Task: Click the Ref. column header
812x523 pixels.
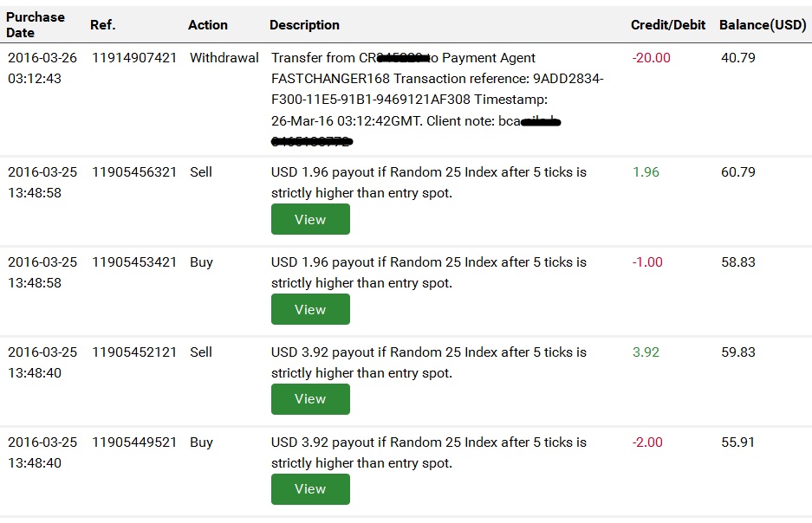Action: [x=102, y=25]
